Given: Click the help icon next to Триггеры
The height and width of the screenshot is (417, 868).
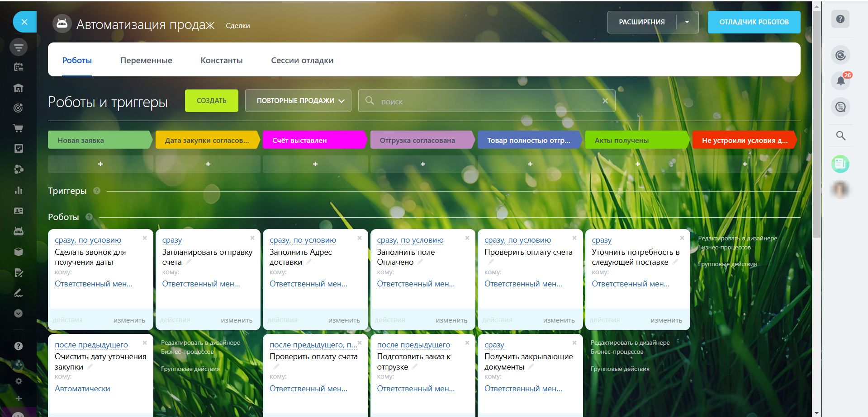Looking at the screenshot, I should 96,191.
